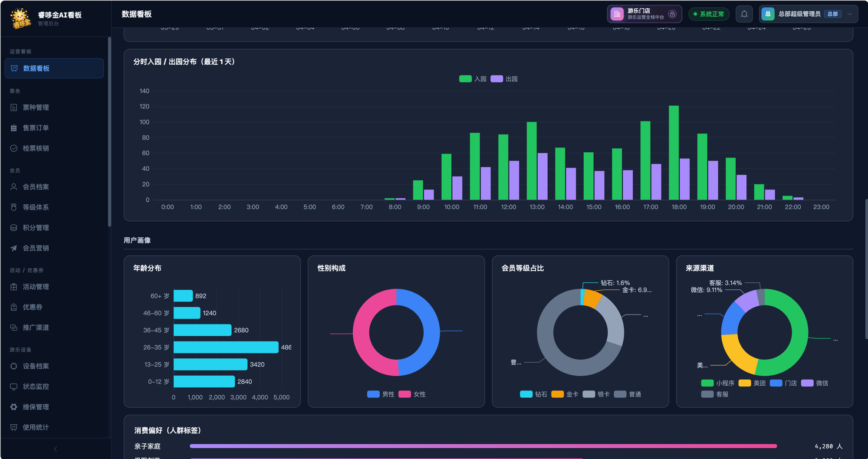Click the 用户画像 section heading
This screenshot has height=459, width=868.
click(137, 240)
